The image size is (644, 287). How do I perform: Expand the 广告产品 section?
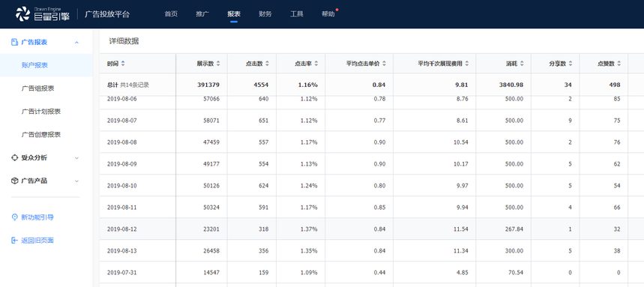[x=76, y=181]
